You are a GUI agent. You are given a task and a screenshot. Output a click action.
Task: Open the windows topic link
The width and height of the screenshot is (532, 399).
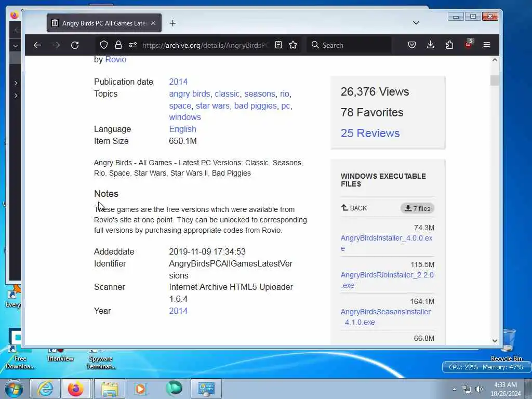(x=185, y=117)
